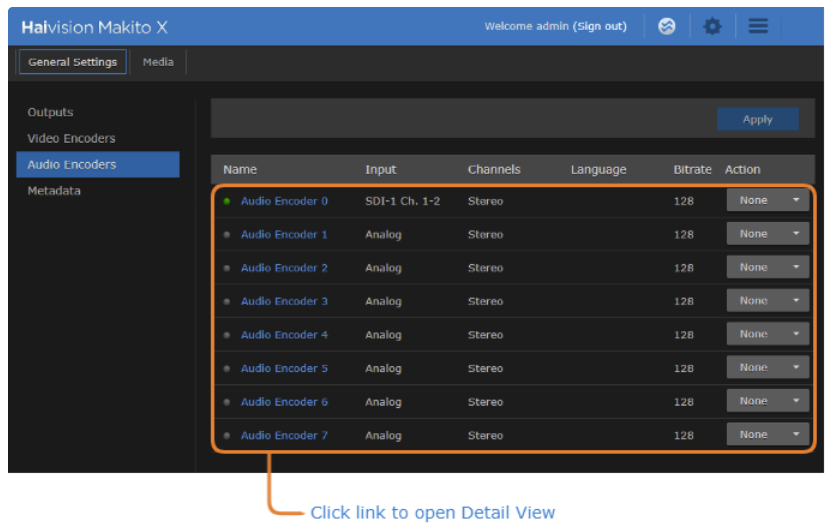Click the Bitrate column header
This screenshot has width=830, height=527.
click(692, 169)
